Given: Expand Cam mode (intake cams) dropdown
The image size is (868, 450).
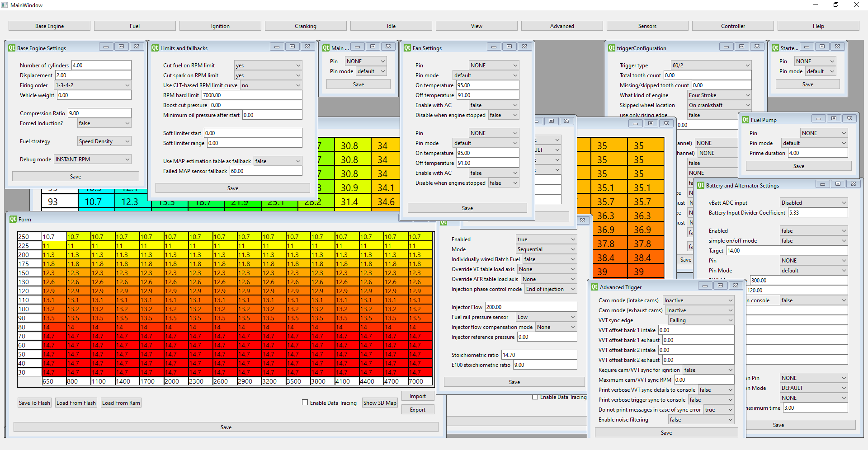Looking at the screenshot, I should [698, 300].
